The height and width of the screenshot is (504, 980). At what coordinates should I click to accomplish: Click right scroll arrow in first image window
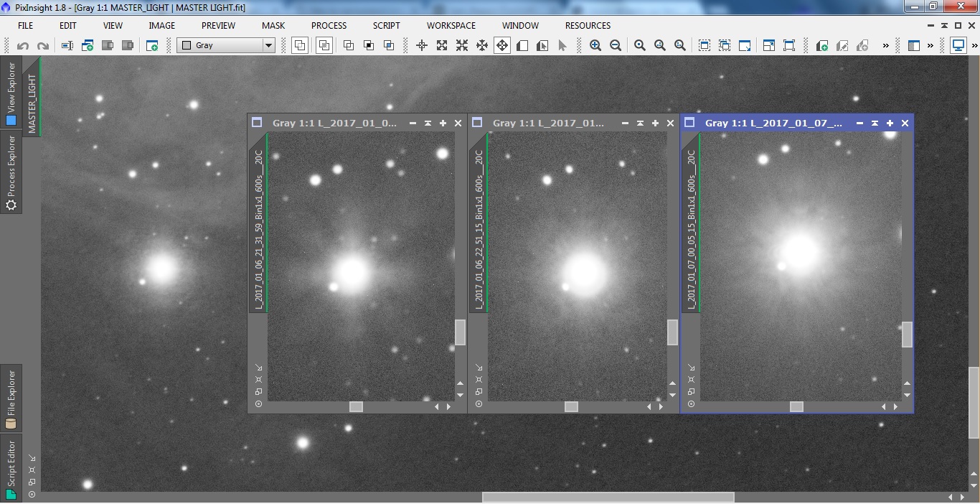click(x=448, y=406)
